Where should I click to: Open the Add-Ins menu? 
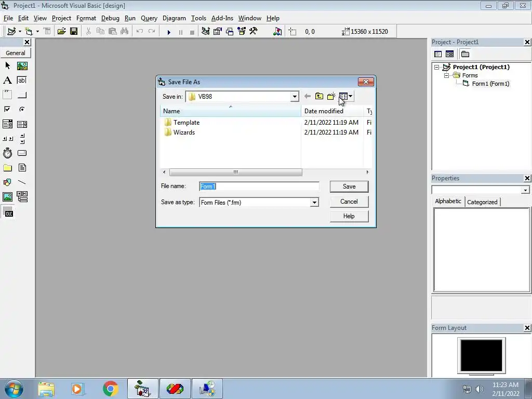tap(222, 18)
